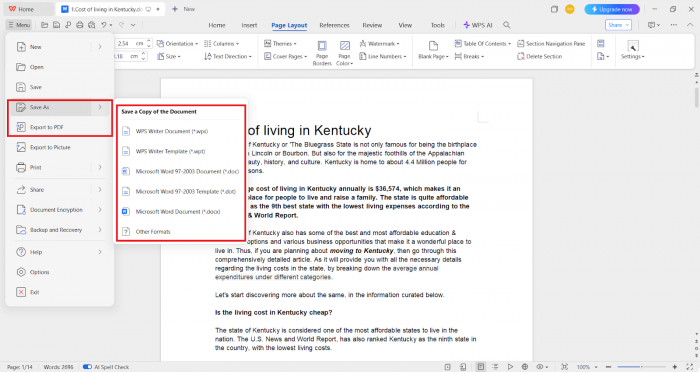Click zoom out minus button
700x372 pixels.
pyautogui.click(x=608, y=367)
